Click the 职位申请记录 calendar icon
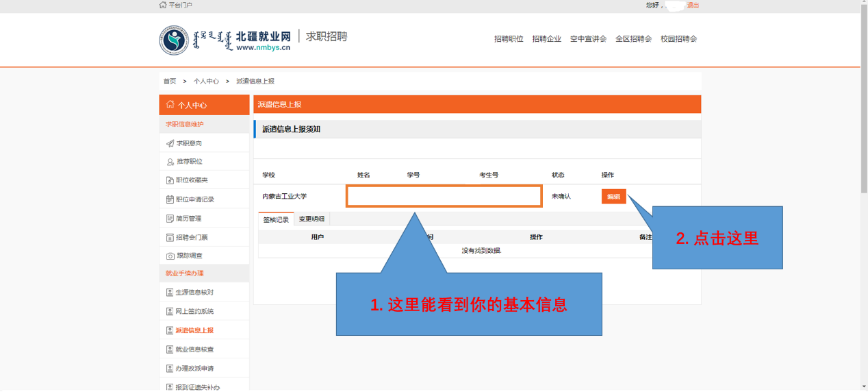The width and height of the screenshot is (868, 392). (170, 199)
